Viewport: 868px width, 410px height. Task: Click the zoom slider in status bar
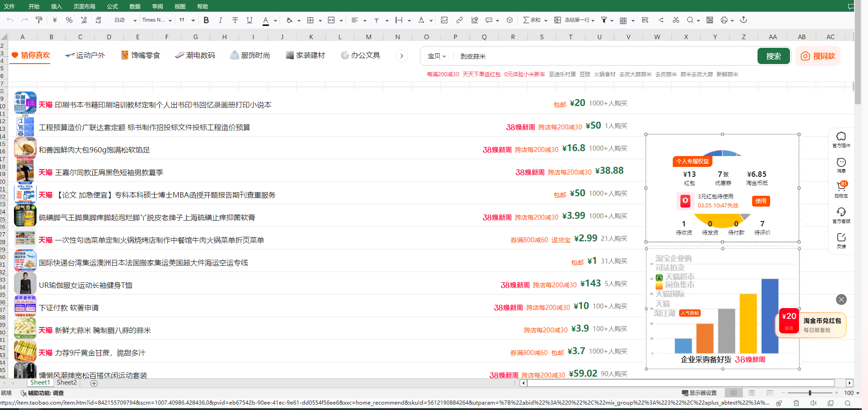[810, 393]
